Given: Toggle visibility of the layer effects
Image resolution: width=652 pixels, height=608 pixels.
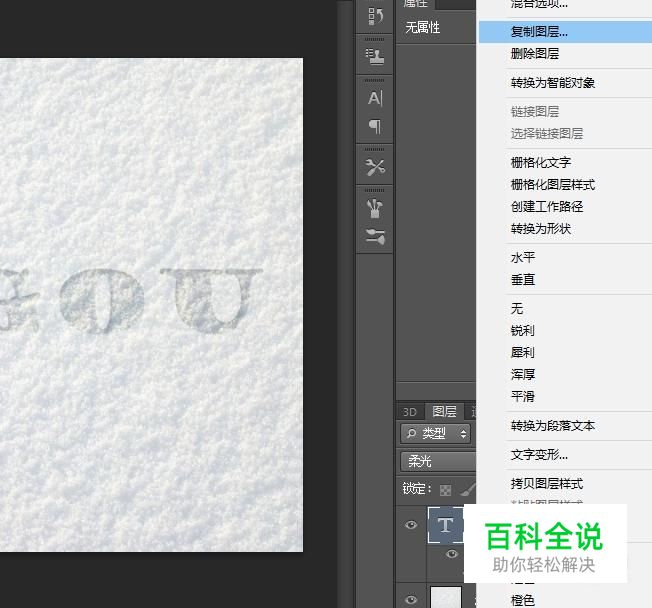Looking at the screenshot, I should pos(452,554).
